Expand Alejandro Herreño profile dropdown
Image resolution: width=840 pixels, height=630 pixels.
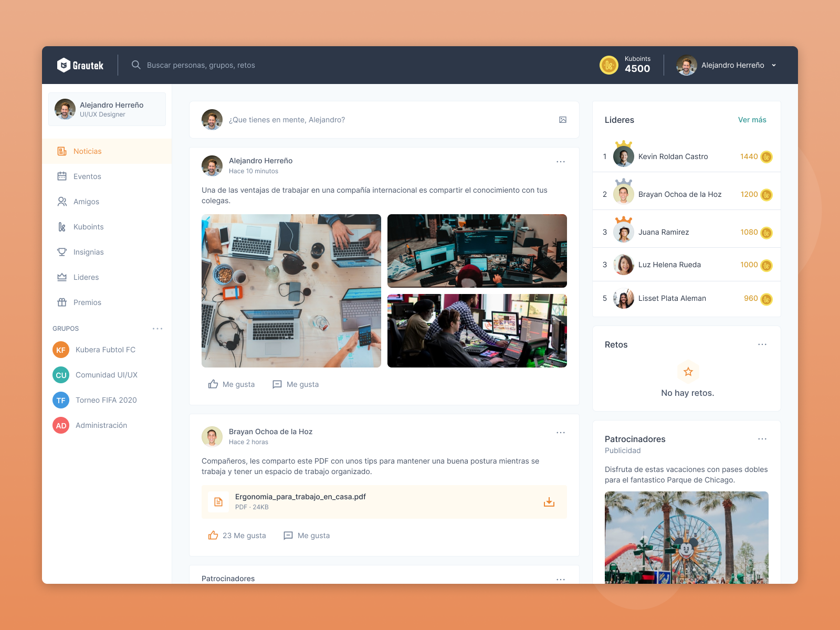(x=773, y=65)
